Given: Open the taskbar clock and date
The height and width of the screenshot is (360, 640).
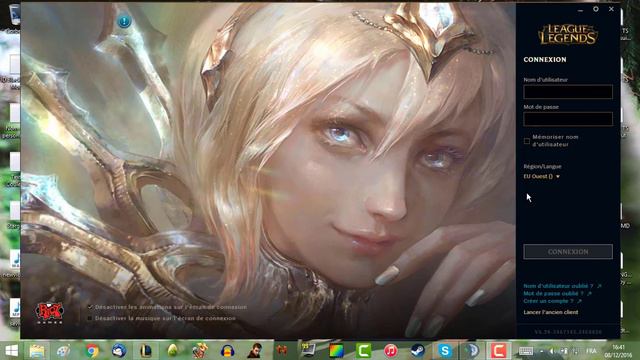Looking at the screenshot, I should point(618,351).
